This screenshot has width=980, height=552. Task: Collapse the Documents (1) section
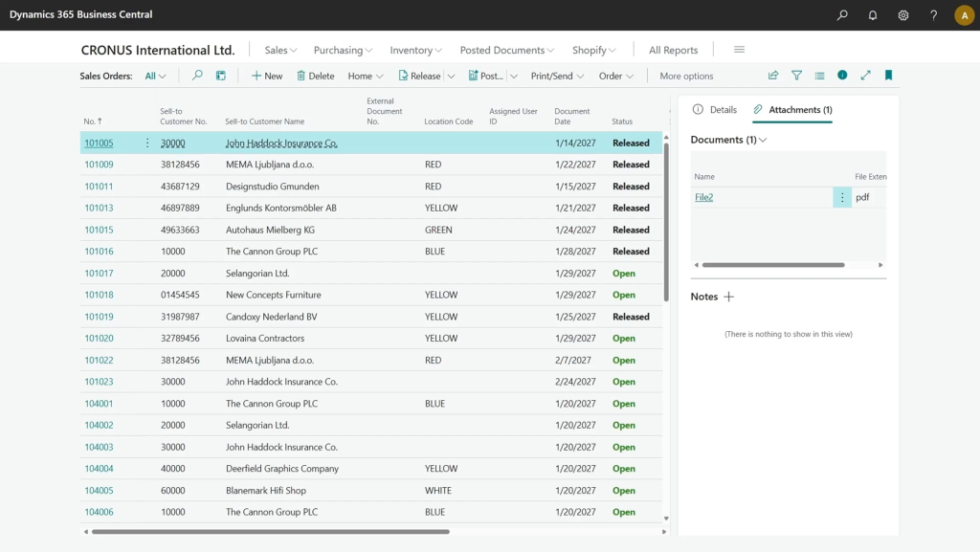point(728,140)
